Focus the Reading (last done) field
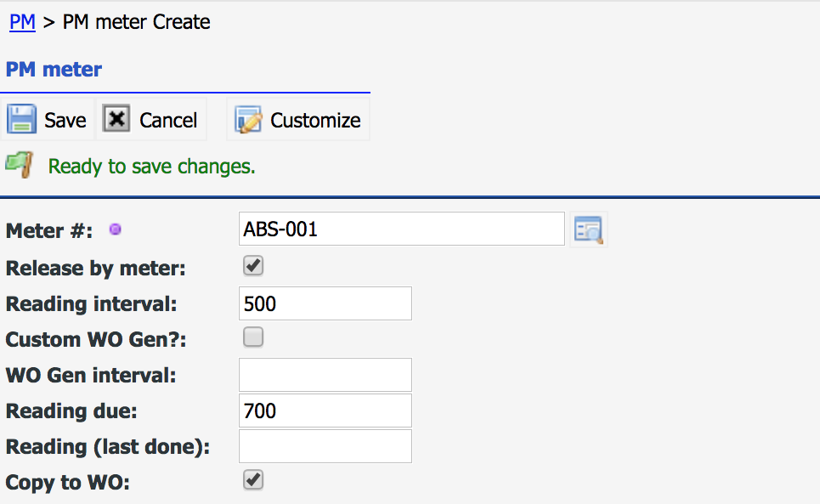This screenshot has height=504, width=820. (x=325, y=446)
